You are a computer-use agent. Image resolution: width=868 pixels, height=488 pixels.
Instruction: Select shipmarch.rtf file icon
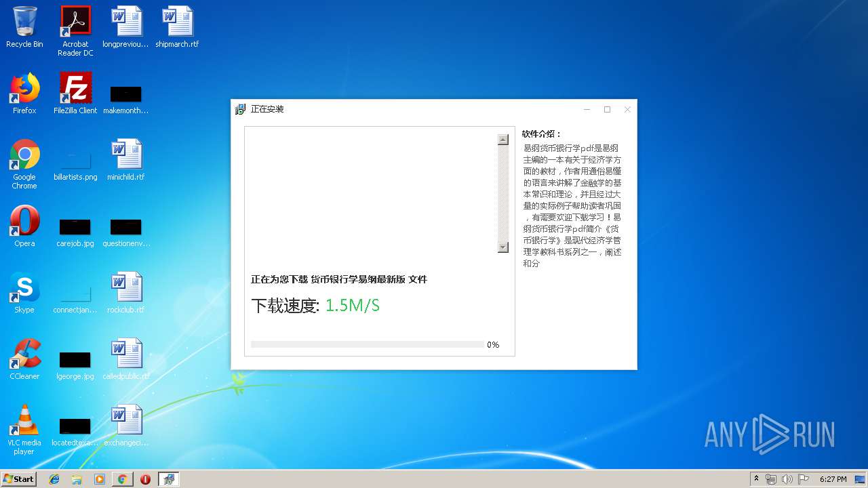pos(177,27)
